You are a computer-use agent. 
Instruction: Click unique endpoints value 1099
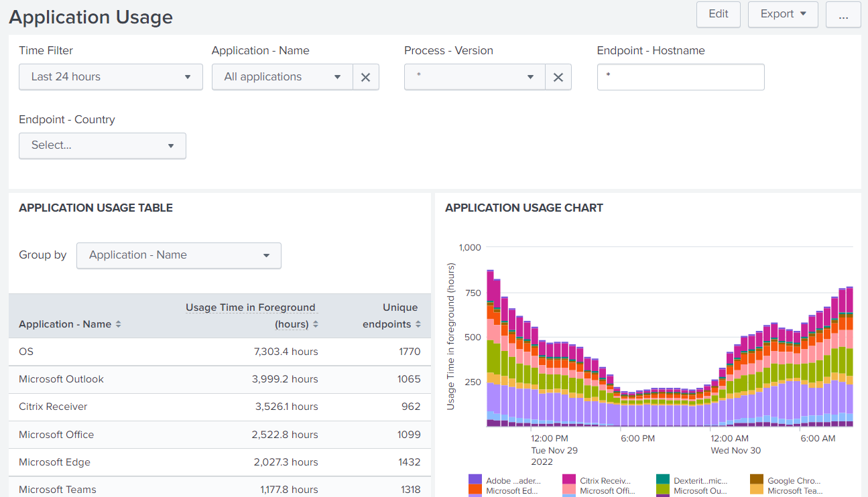click(x=409, y=435)
